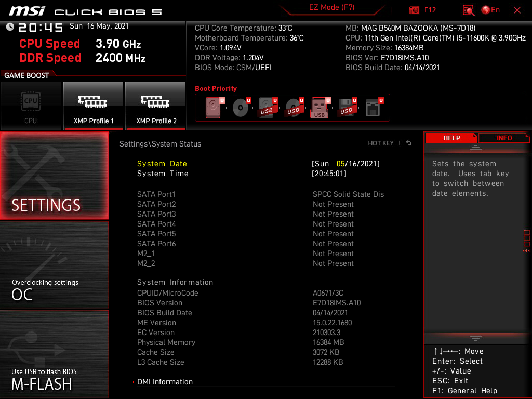Select the USB hard disk boot device

click(x=268, y=108)
